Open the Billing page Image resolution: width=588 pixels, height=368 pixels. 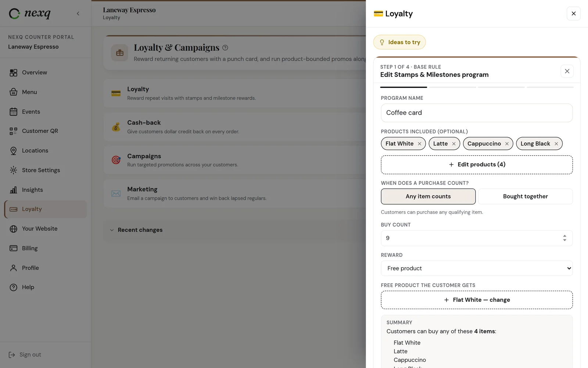(x=46, y=248)
